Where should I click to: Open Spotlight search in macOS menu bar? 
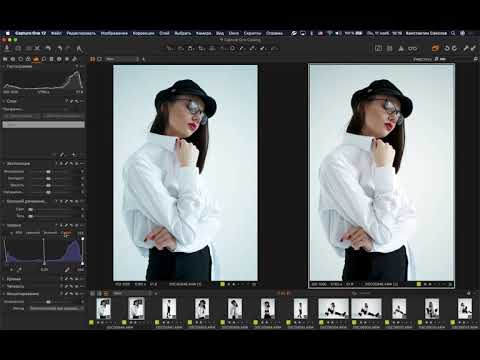[453, 33]
